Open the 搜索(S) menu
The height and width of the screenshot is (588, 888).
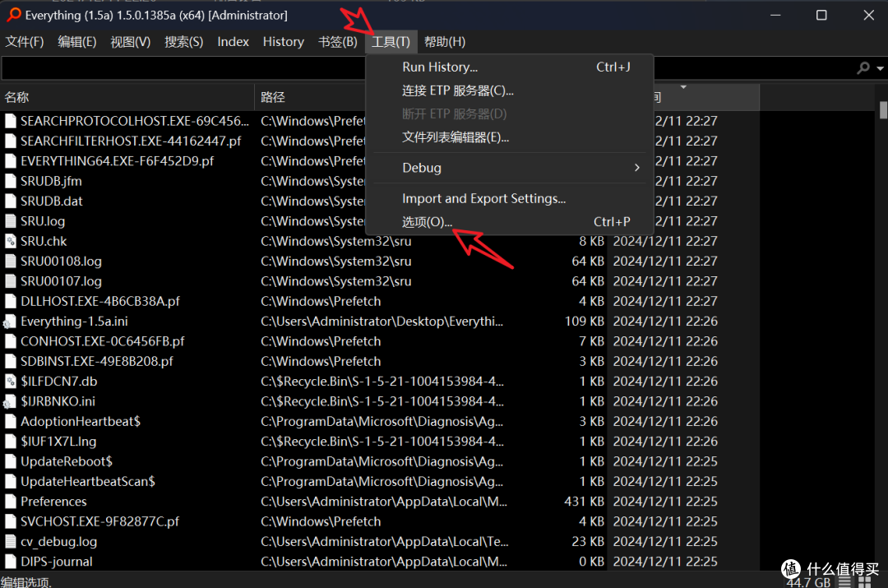point(183,42)
